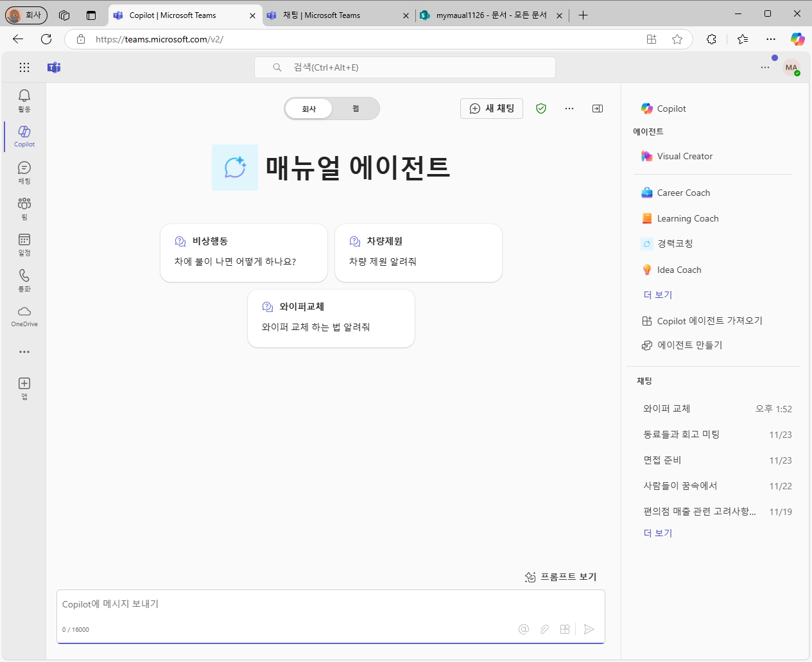Open Chat from the left rail
Screen dimensions: 812x662
[24, 172]
